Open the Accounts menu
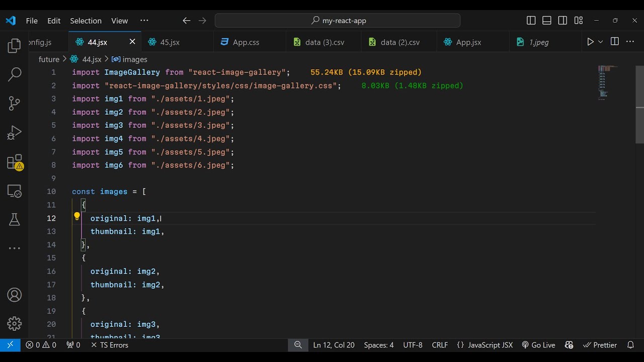 tap(15, 295)
